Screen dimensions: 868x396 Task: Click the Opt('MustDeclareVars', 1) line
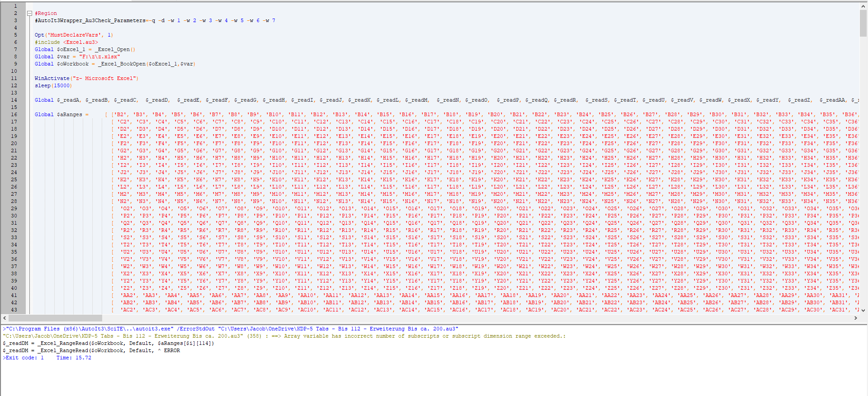(x=74, y=35)
